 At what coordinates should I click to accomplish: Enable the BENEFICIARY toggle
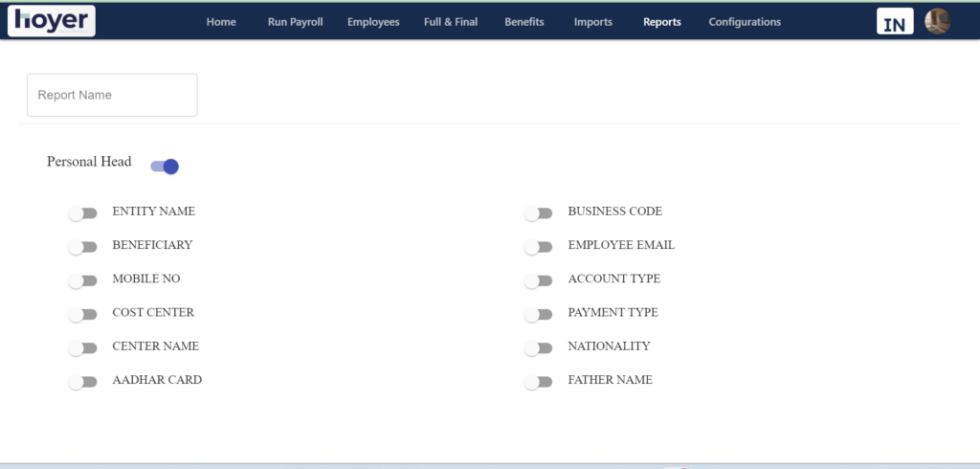(x=82, y=247)
